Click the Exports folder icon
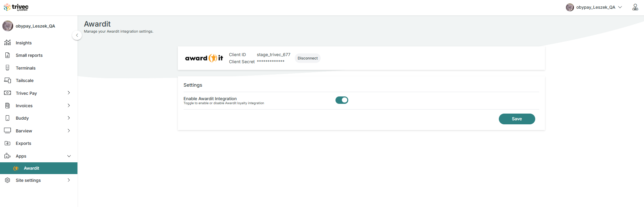Image resolution: width=644 pixels, height=207 pixels. [x=7, y=143]
